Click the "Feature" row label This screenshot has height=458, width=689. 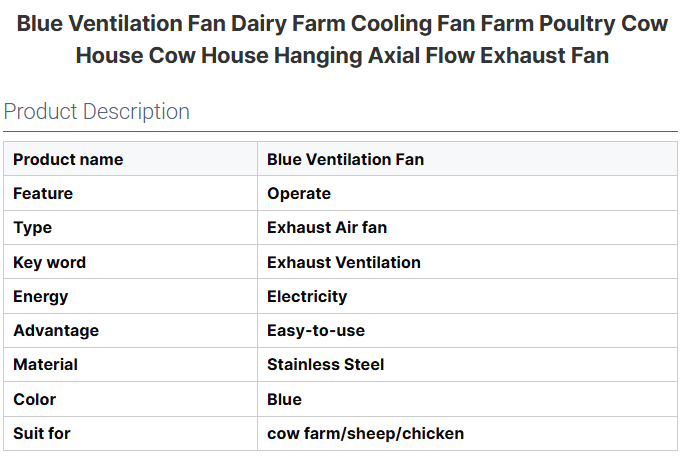pyautogui.click(x=43, y=193)
